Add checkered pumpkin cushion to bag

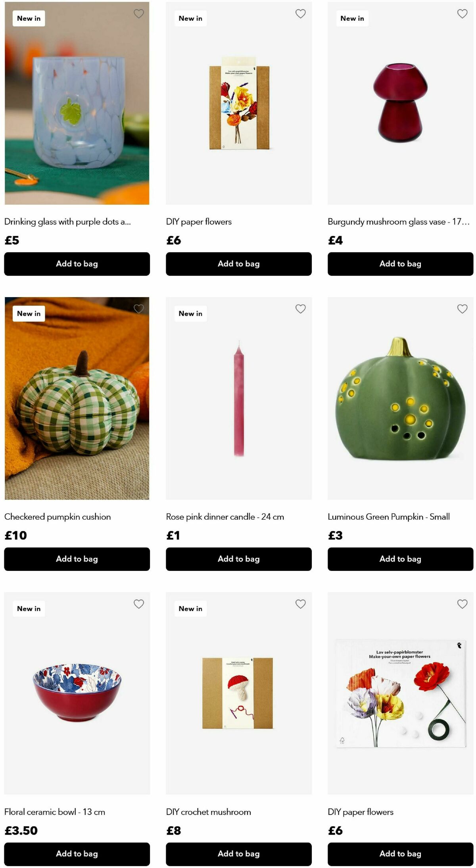coord(77,559)
